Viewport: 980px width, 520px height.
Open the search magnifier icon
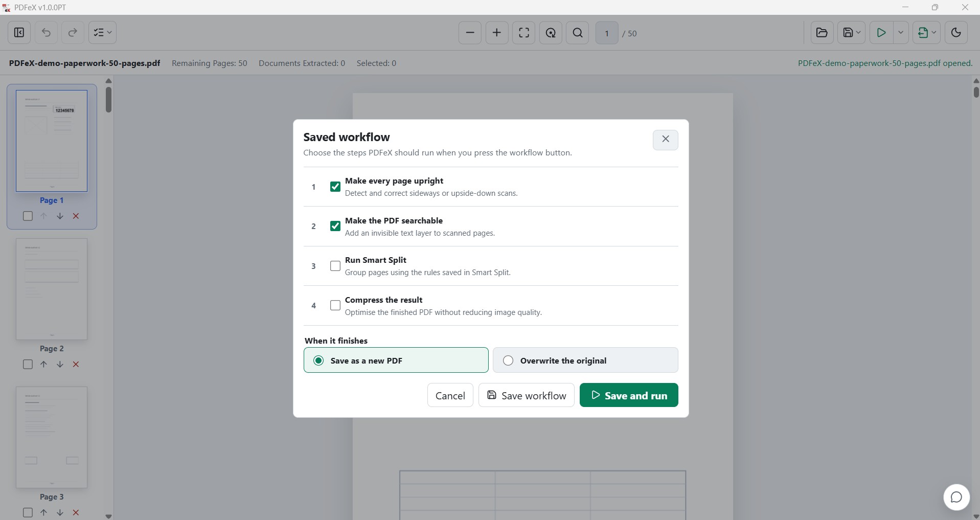(578, 33)
